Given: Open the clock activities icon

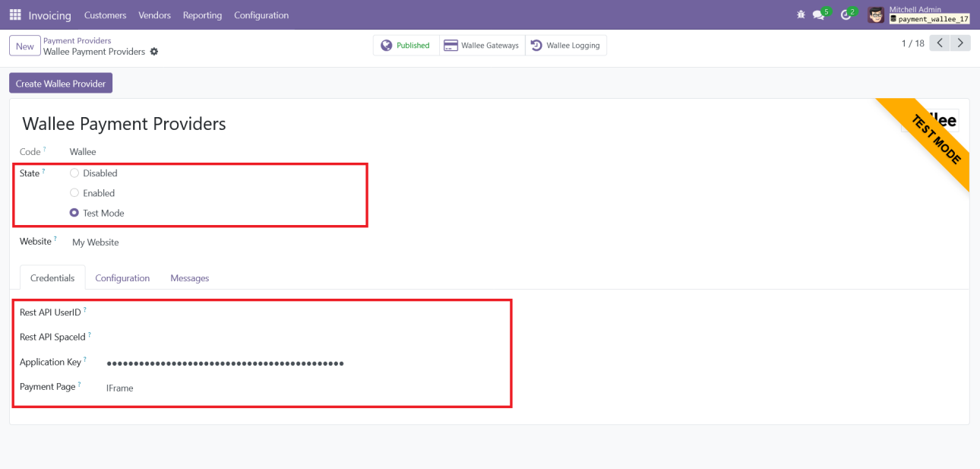Looking at the screenshot, I should (x=846, y=15).
